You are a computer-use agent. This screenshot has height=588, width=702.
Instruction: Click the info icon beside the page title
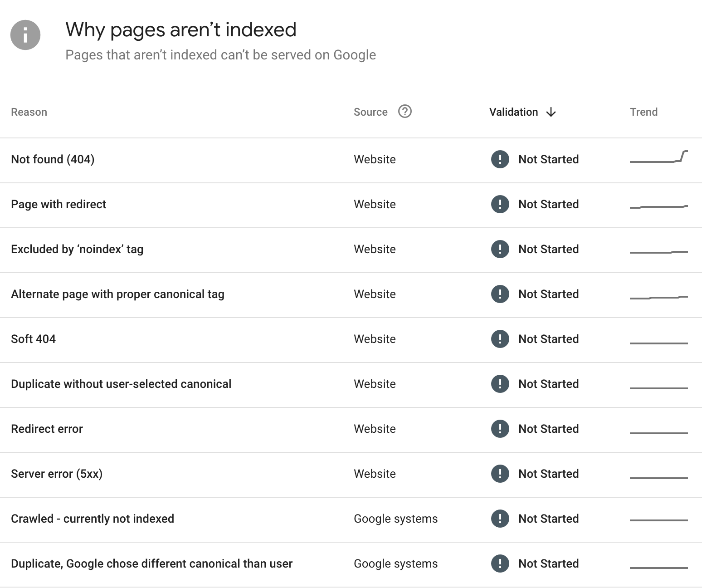[x=25, y=35]
